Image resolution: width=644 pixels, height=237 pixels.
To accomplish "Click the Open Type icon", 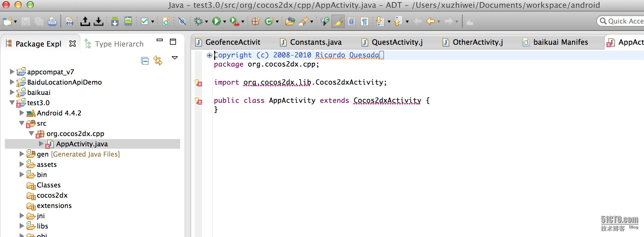I will click(x=290, y=21).
